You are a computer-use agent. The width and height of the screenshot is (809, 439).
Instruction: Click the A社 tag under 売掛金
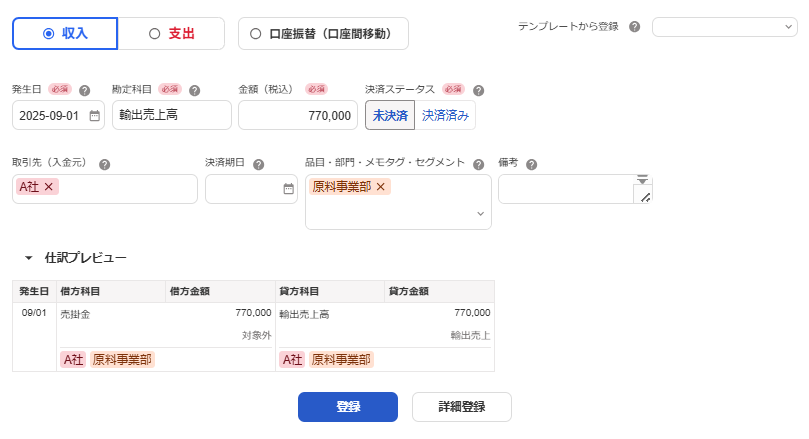[73, 360]
